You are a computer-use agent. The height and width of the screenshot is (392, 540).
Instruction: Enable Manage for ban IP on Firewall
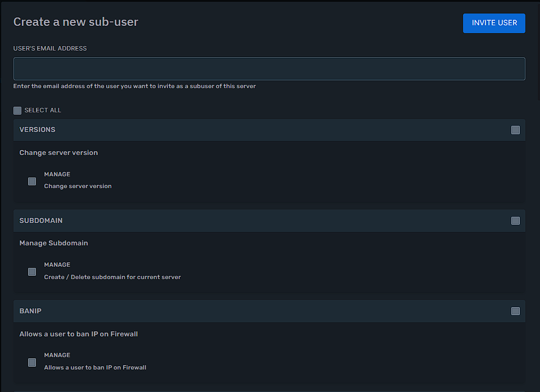tap(32, 362)
